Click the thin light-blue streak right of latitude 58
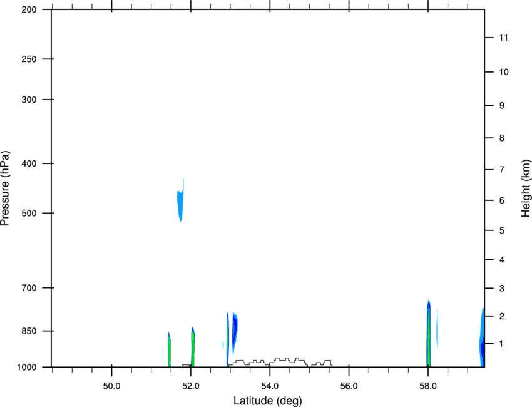Viewport: 532px width, 407px height. [x=437, y=329]
